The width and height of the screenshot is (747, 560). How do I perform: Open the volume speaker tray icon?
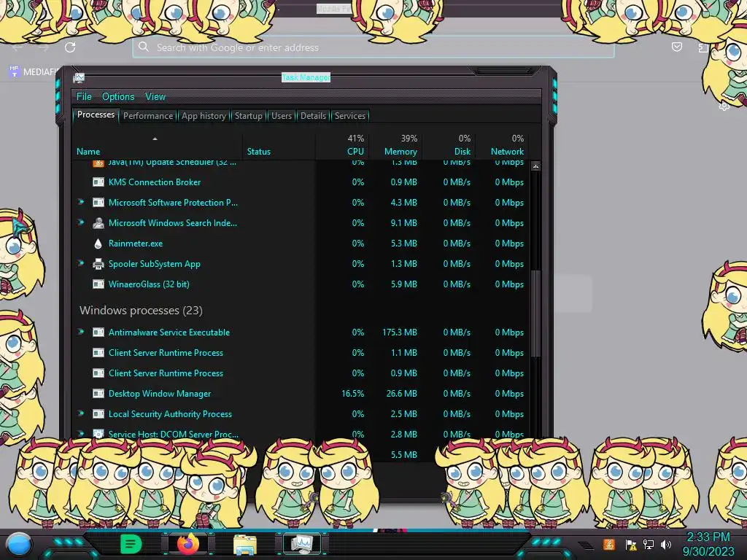[x=665, y=545]
